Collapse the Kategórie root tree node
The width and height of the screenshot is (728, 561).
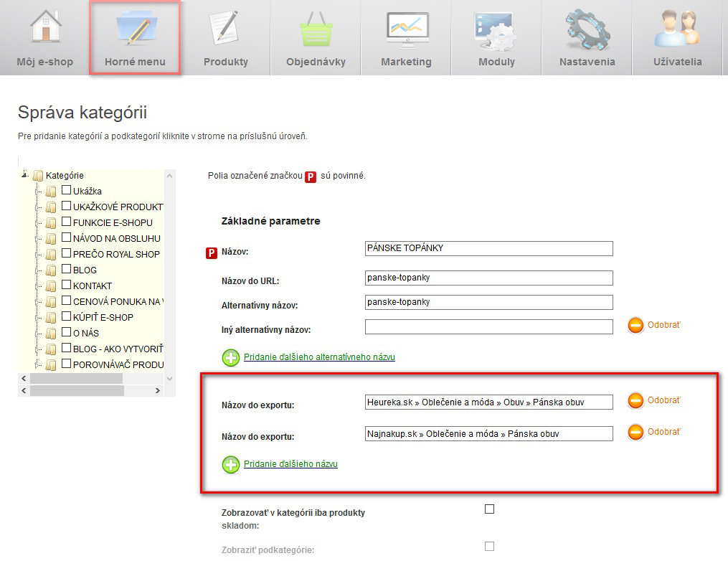[24, 175]
